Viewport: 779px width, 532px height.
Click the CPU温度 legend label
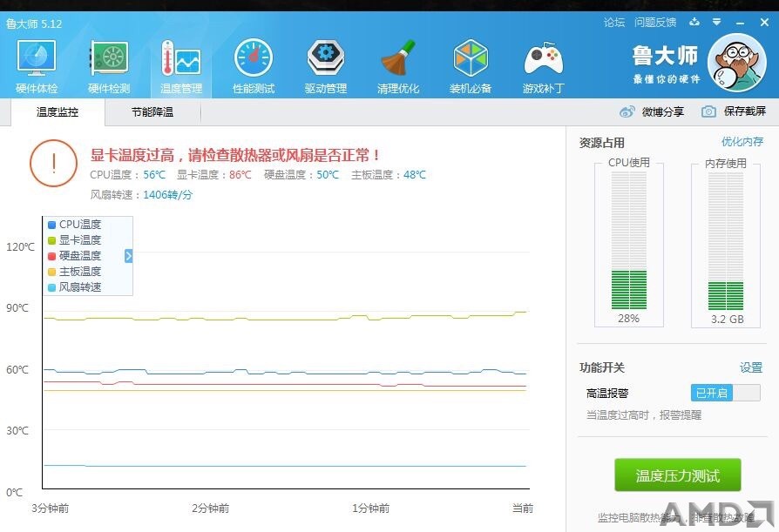pyautogui.click(x=80, y=225)
